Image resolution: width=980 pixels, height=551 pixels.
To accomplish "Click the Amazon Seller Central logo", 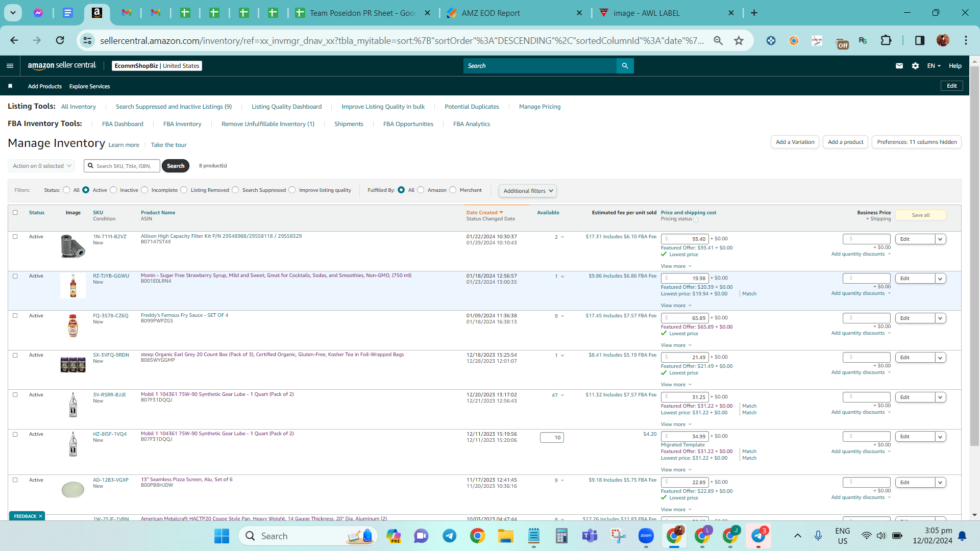I will [x=62, y=65].
